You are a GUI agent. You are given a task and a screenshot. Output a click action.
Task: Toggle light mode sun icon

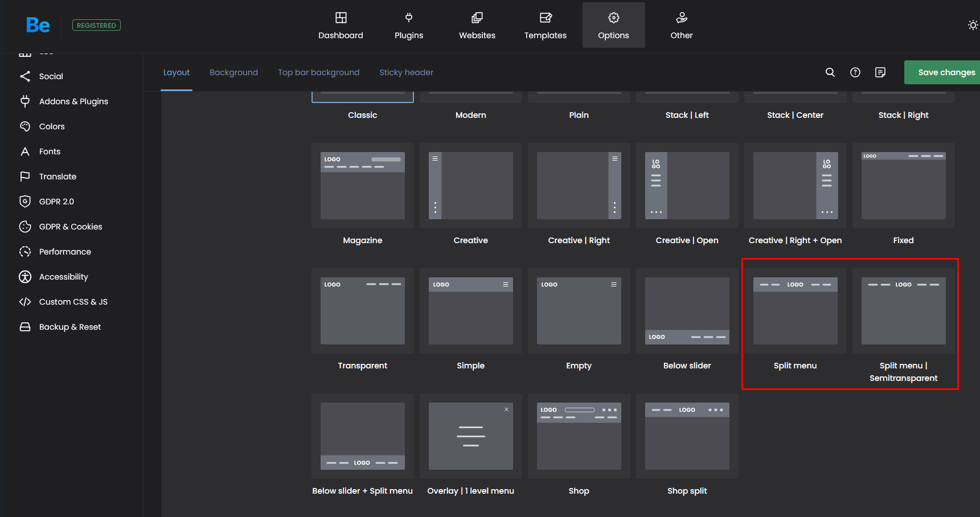(973, 25)
